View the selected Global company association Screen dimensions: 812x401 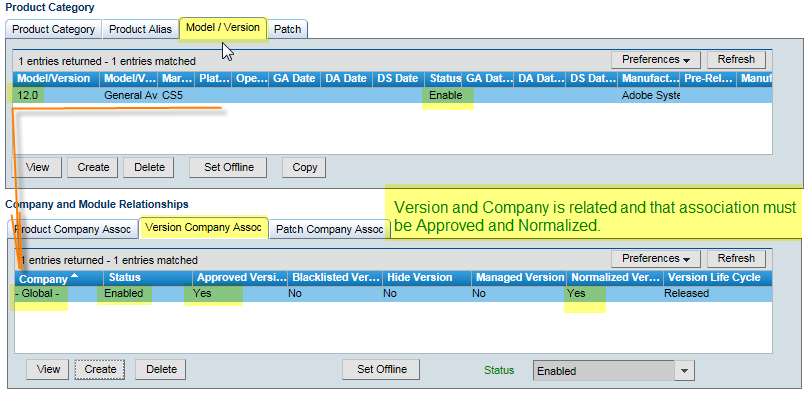tap(49, 369)
